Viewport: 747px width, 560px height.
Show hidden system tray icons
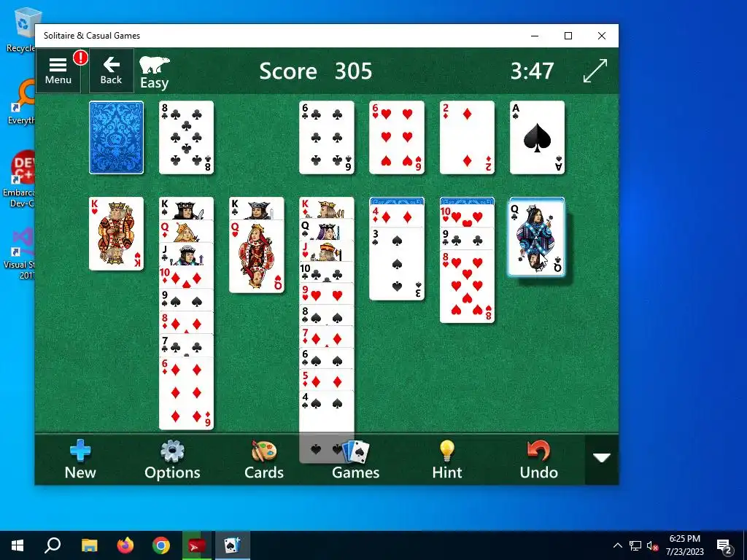coord(617,545)
